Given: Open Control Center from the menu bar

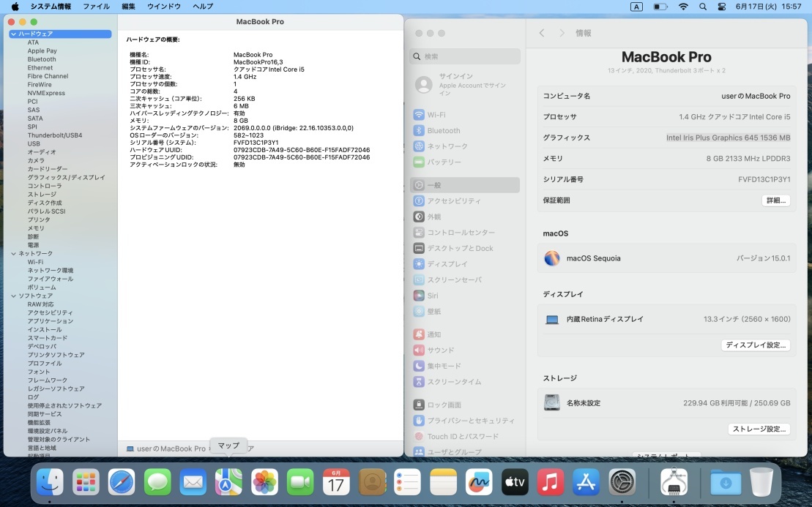Looking at the screenshot, I should (721, 7).
